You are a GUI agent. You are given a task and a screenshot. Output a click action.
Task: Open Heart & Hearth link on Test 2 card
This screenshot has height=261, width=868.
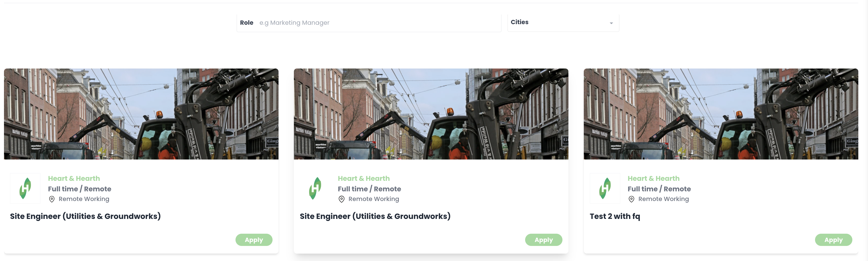pos(653,178)
